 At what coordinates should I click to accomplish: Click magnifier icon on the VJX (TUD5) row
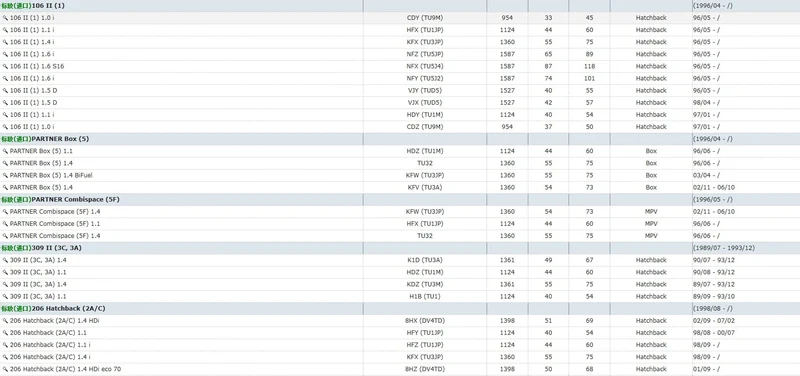[5, 103]
